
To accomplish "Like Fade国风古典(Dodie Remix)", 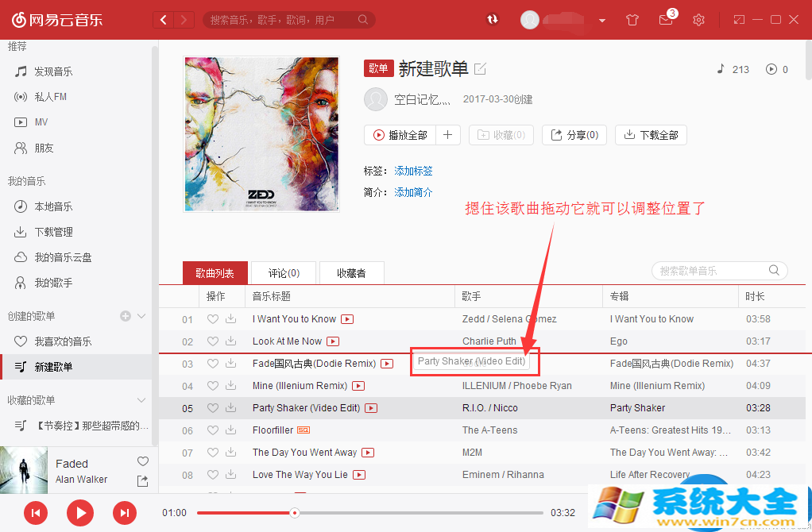I will 213,364.
